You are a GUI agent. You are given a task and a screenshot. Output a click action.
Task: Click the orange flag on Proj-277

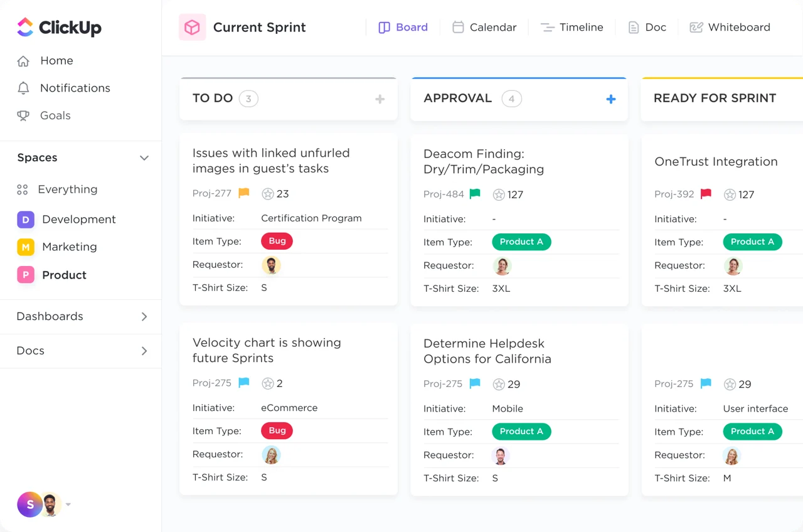point(244,193)
